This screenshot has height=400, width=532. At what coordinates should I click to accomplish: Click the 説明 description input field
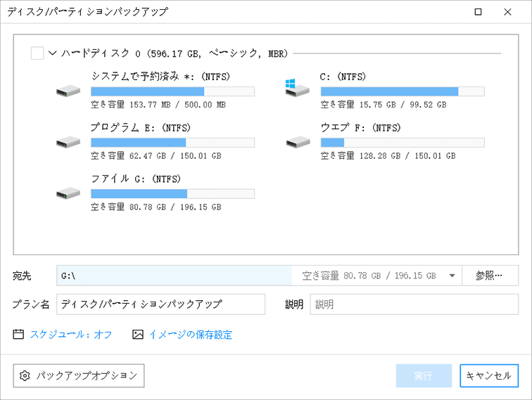pyautogui.click(x=414, y=304)
